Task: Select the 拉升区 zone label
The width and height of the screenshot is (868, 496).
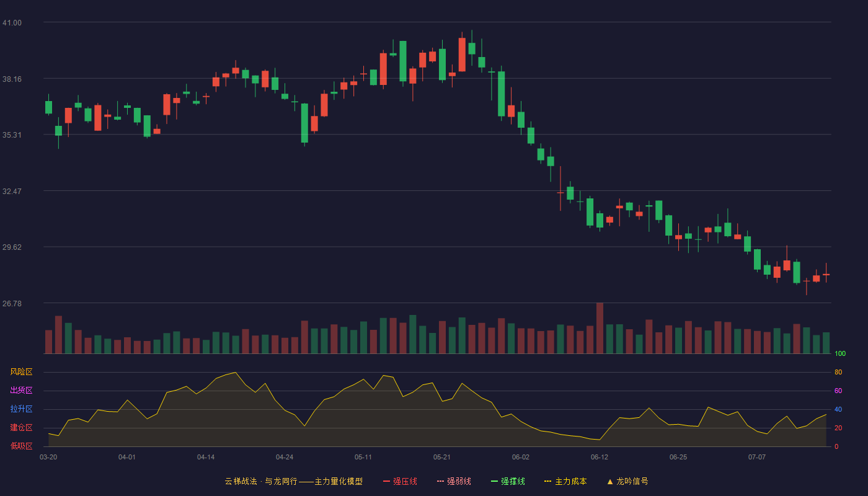Action: tap(21, 409)
